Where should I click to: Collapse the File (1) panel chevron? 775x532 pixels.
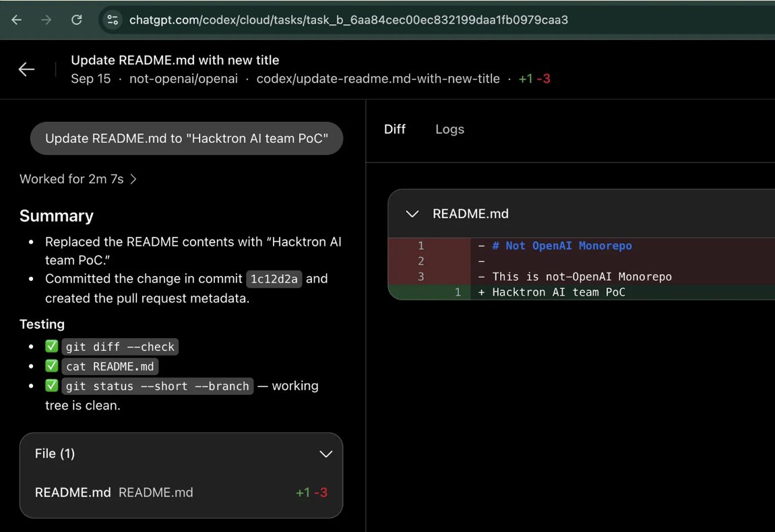pyautogui.click(x=325, y=454)
